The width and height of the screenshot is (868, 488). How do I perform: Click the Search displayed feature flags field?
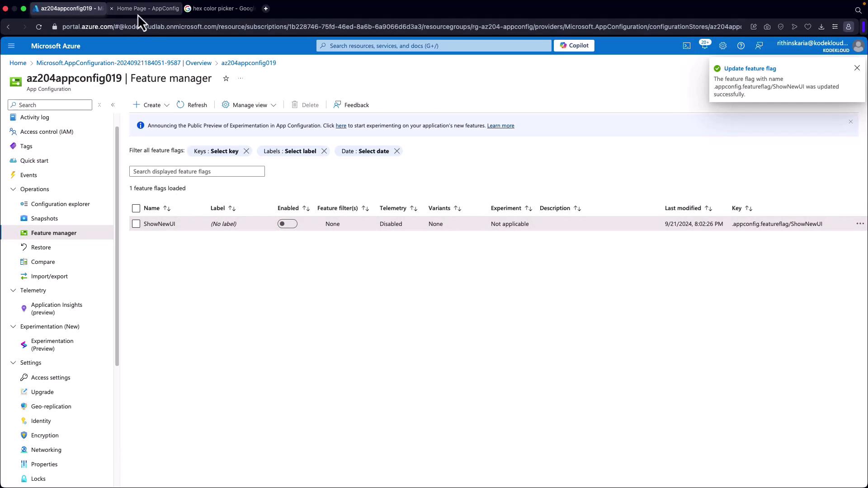pyautogui.click(x=197, y=172)
